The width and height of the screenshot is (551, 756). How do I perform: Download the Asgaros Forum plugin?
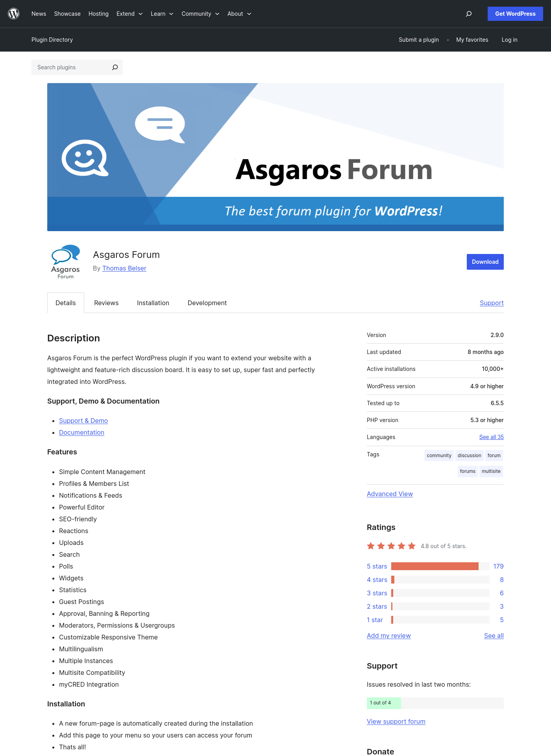[x=485, y=262]
